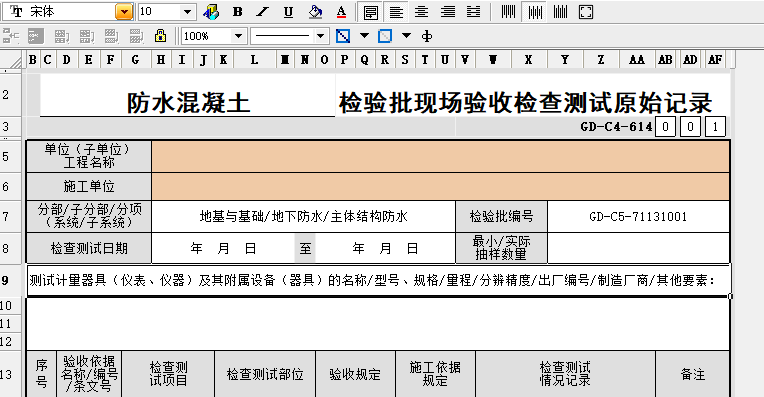Click the 测试计量器具 description row
Screen dimensions: 764x397
(x=378, y=281)
